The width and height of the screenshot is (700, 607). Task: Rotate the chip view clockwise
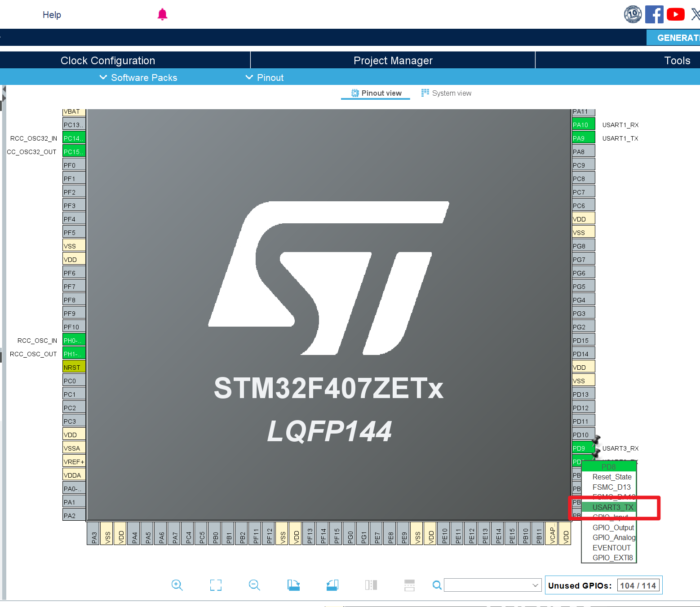(x=293, y=585)
